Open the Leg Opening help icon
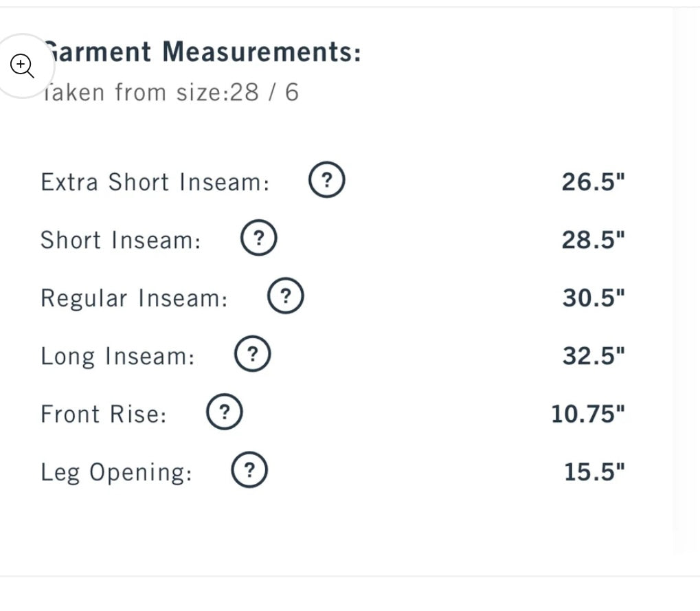700x611 pixels. [x=249, y=471]
